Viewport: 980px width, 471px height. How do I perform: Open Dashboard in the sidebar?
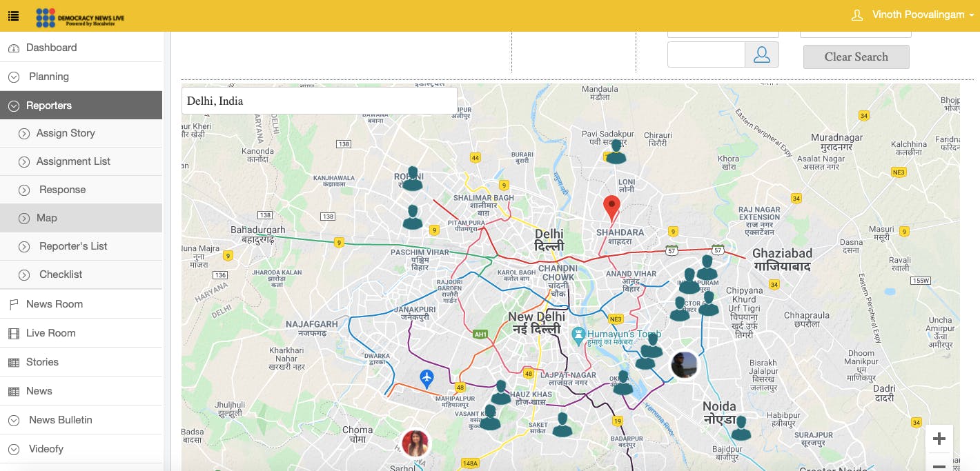(x=81, y=48)
